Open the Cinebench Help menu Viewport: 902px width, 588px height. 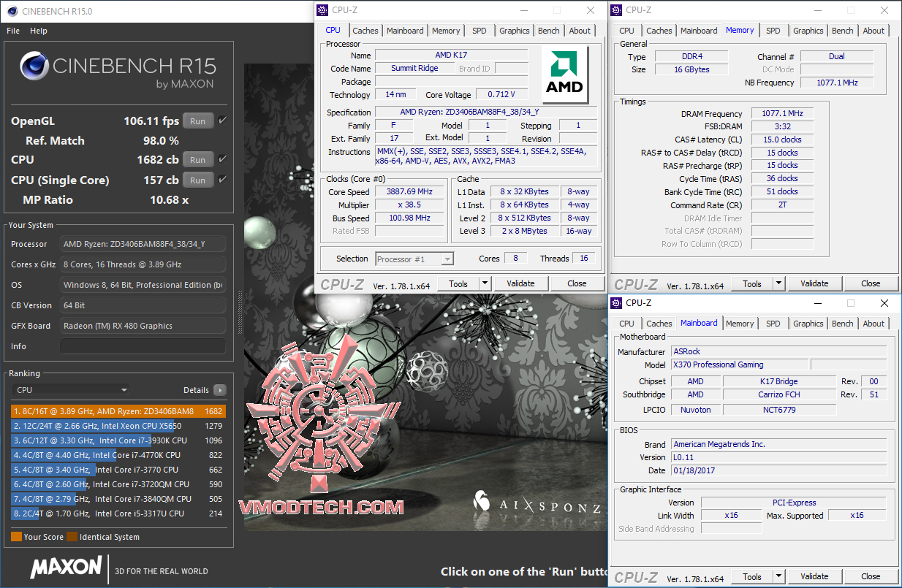[39, 31]
